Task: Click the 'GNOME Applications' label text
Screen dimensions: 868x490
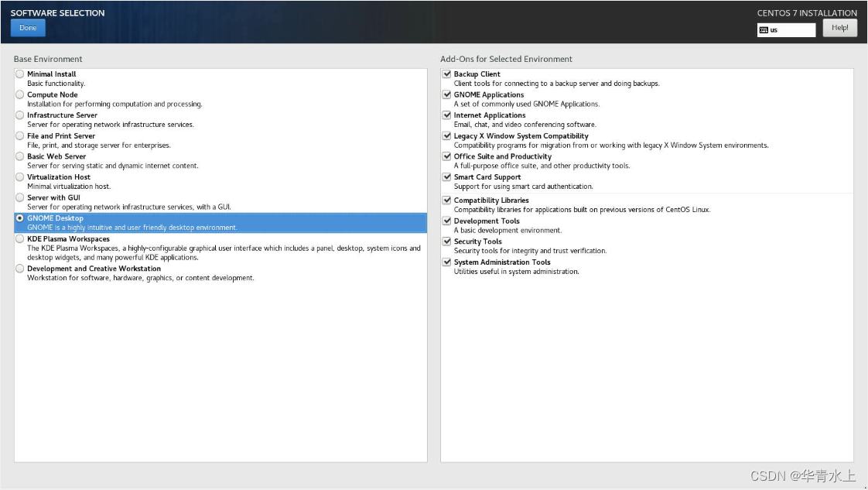Action: (489, 94)
